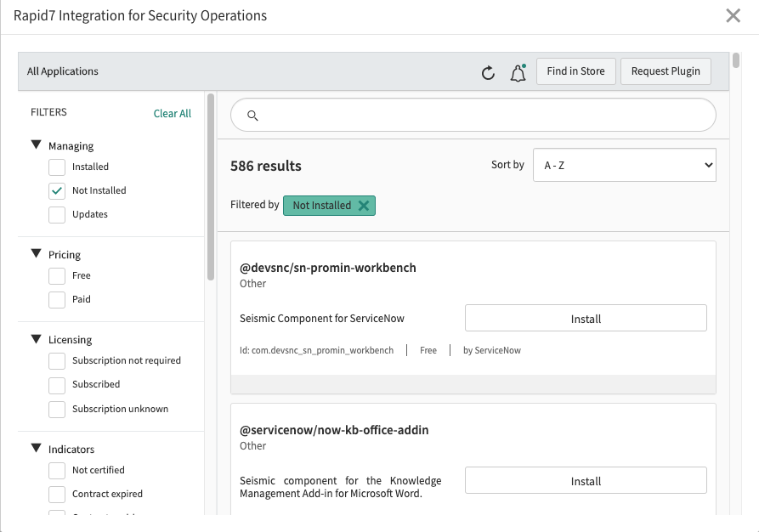Screen dimensions: 759x532
Task: Open the @devsnc/sn-promin-workbench title
Action: pyautogui.click(x=328, y=268)
